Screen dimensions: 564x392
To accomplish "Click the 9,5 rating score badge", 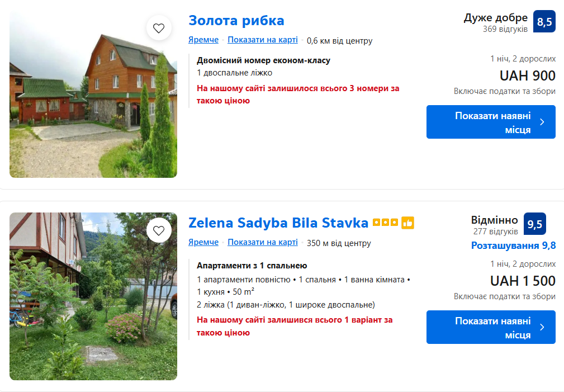I will (x=535, y=224).
